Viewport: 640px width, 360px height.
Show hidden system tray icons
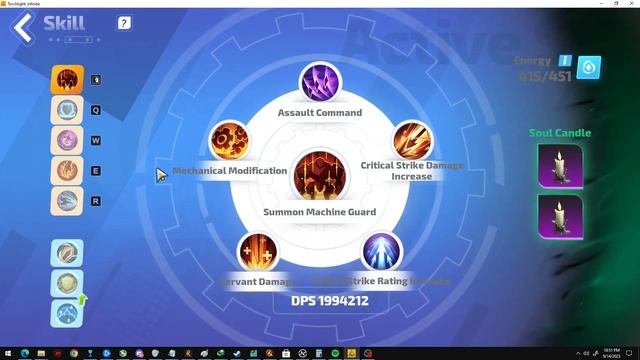pyautogui.click(x=578, y=353)
